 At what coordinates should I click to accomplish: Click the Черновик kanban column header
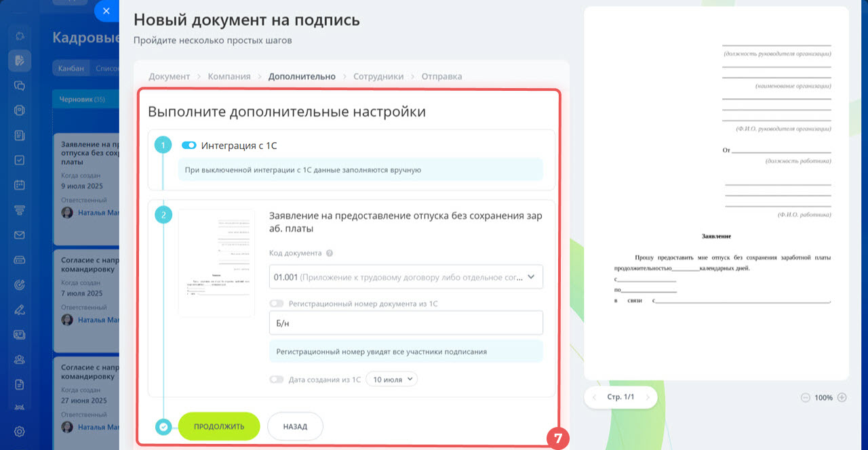point(86,99)
